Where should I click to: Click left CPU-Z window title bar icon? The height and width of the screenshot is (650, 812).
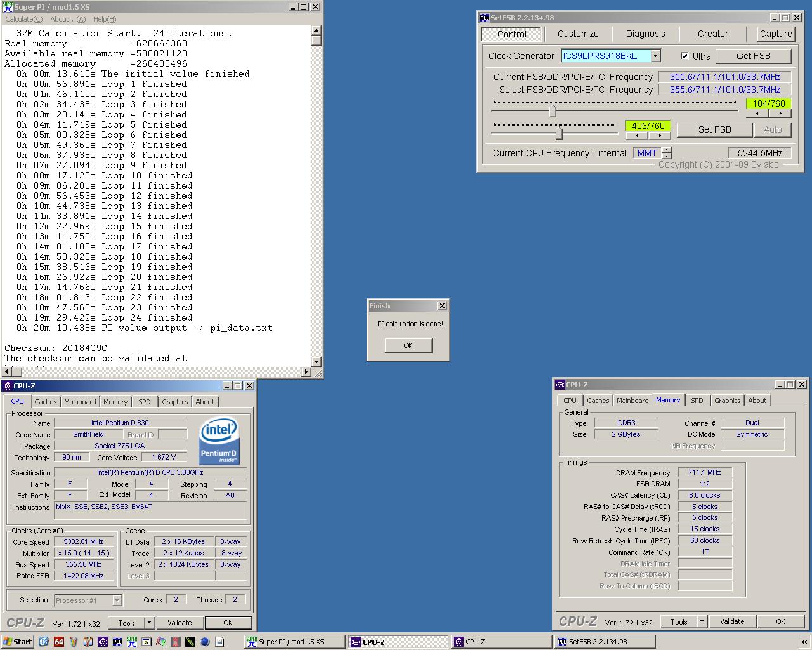8,386
